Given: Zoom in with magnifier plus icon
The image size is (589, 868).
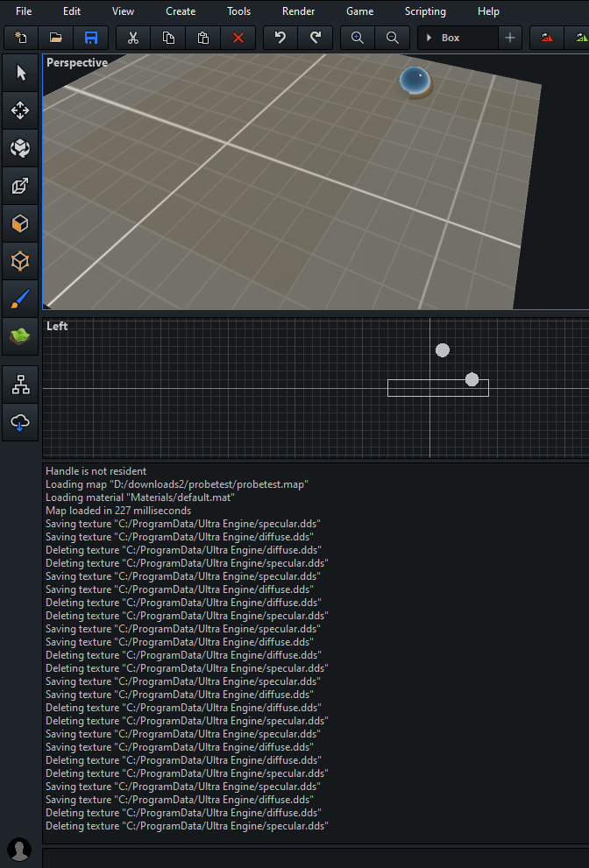Looking at the screenshot, I should 358,38.
